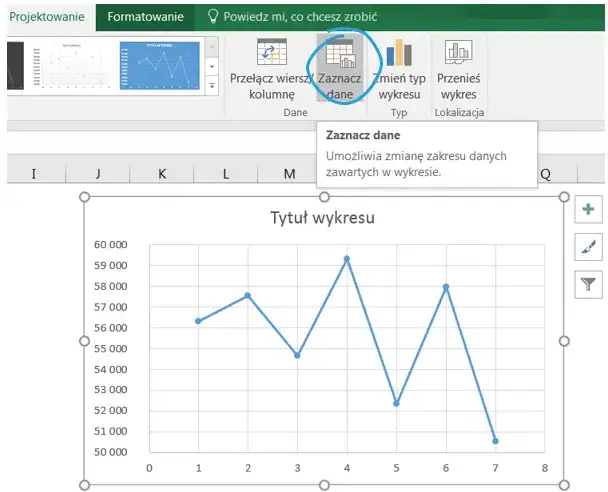Screen dimensions: 608x492
Task: Select column J header
Action: (x=98, y=174)
